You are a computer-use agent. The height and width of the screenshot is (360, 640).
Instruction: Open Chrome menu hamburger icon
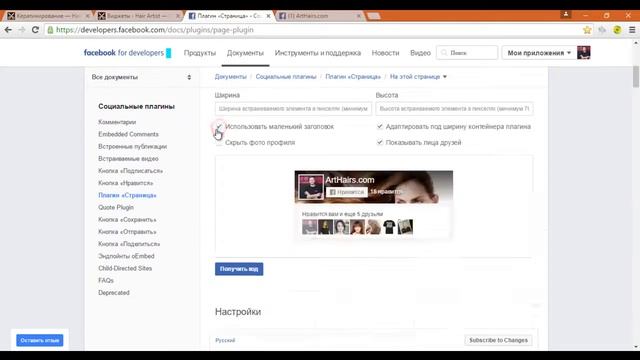coord(632,30)
